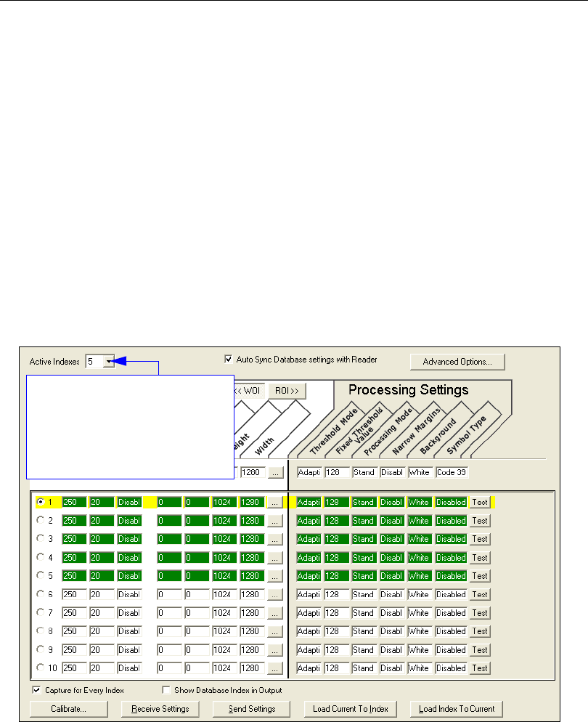Click Adapti field in current settings row
588x722 pixels.
309,472
